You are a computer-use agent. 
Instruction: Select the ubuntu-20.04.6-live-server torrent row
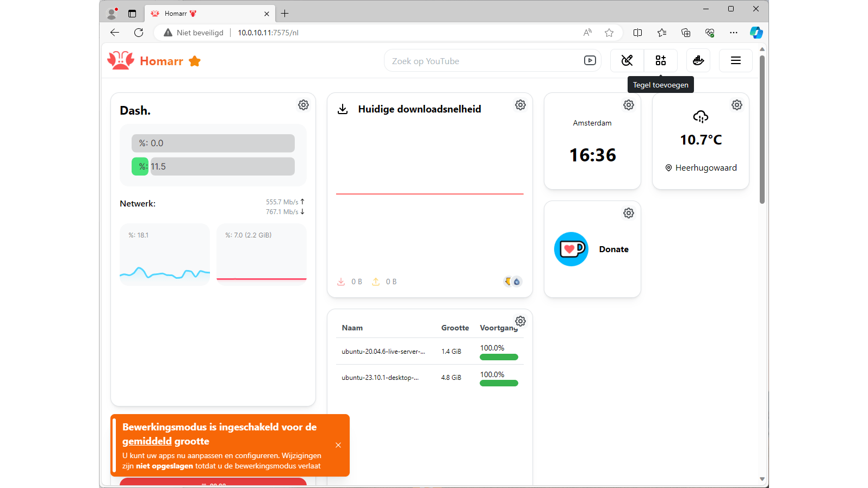430,351
